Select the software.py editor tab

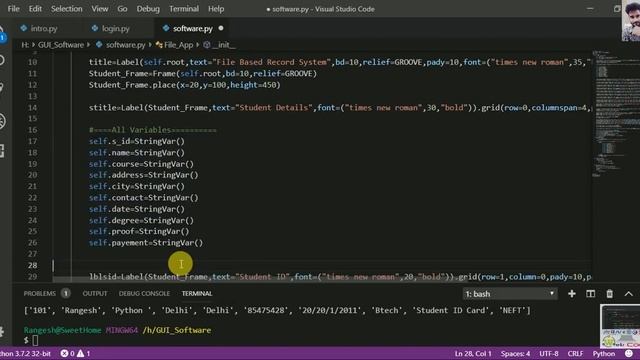(193, 28)
